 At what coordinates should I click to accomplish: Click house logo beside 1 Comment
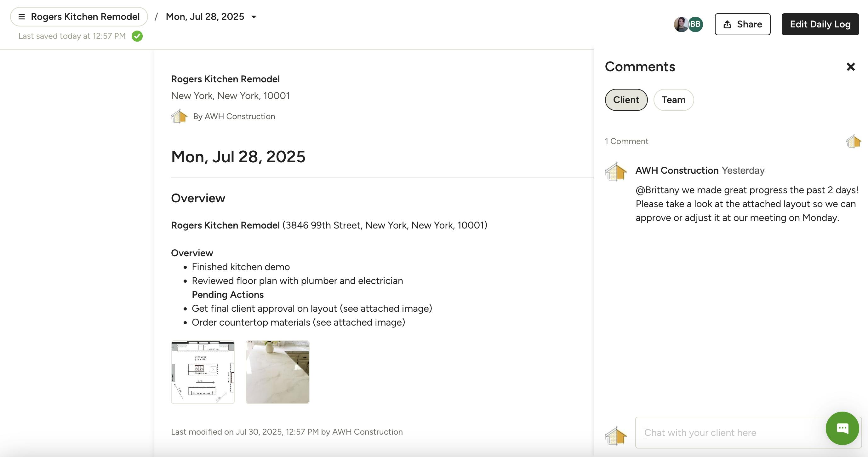point(853,141)
